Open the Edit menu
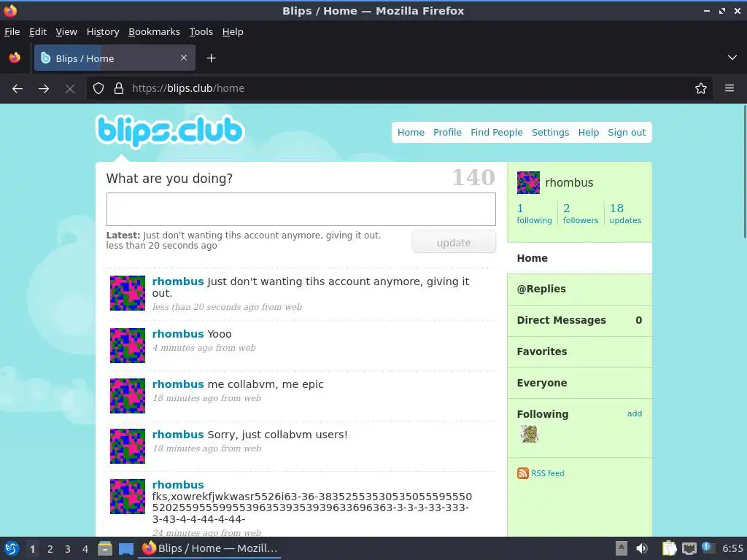Viewport: 747px width, 560px height. pos(38,32)
